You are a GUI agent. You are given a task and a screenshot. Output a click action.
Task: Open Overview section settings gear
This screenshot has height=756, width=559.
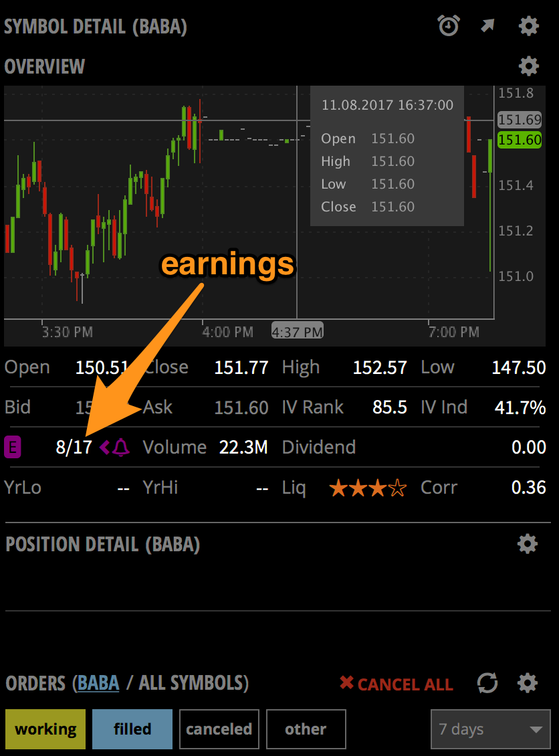(x=528, y=66)
